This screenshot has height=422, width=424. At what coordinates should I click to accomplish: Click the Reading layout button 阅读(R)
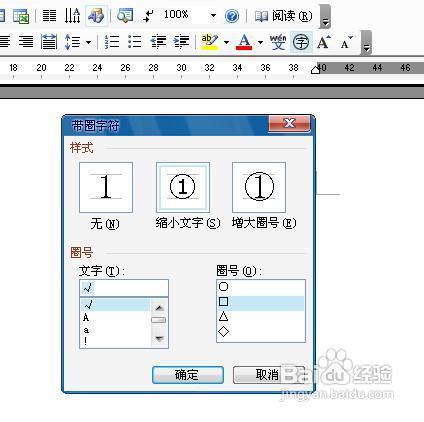tap(283, 16)
